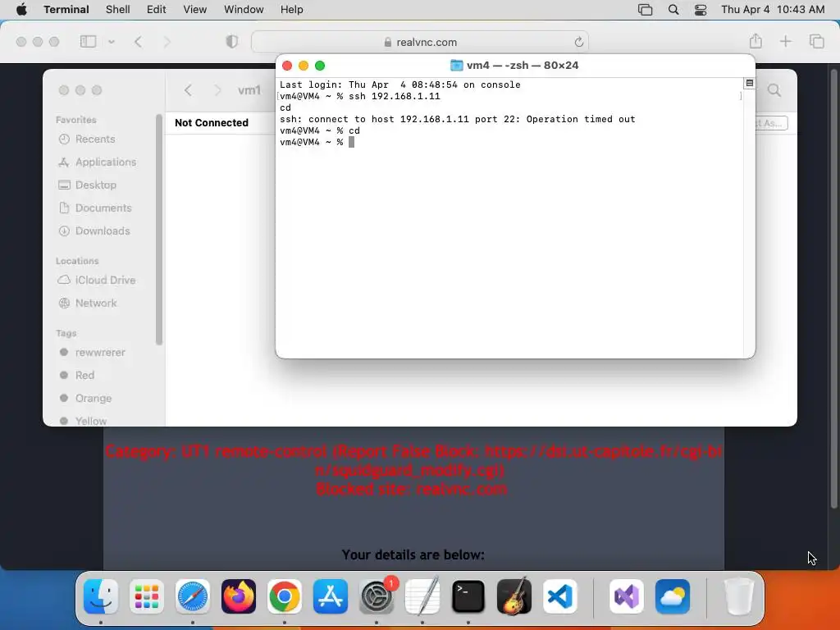Open a new Safari tab

(785, 41)
